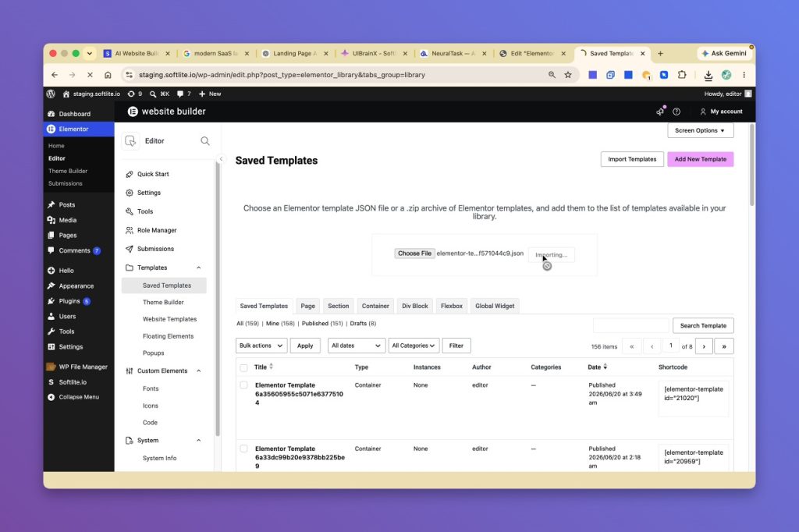The width and height of the screenshot is (799, 532).
Task: Click the Search Template button
Action: [703, 325]
